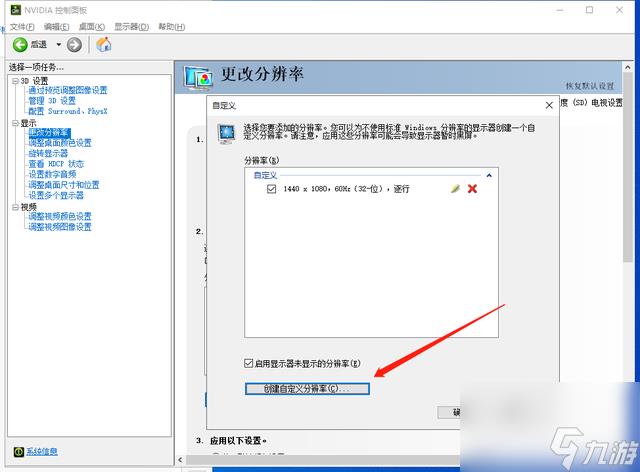Select 调整桌面尺寸和位置 tree item
Viewport: 640px width, 472px height.
tap(64, 185)
